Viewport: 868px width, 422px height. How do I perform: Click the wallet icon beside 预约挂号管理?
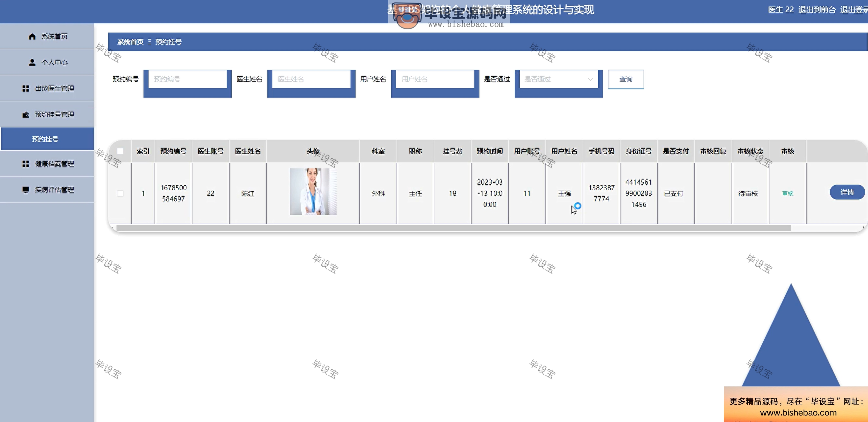click(x=26, y=114)
